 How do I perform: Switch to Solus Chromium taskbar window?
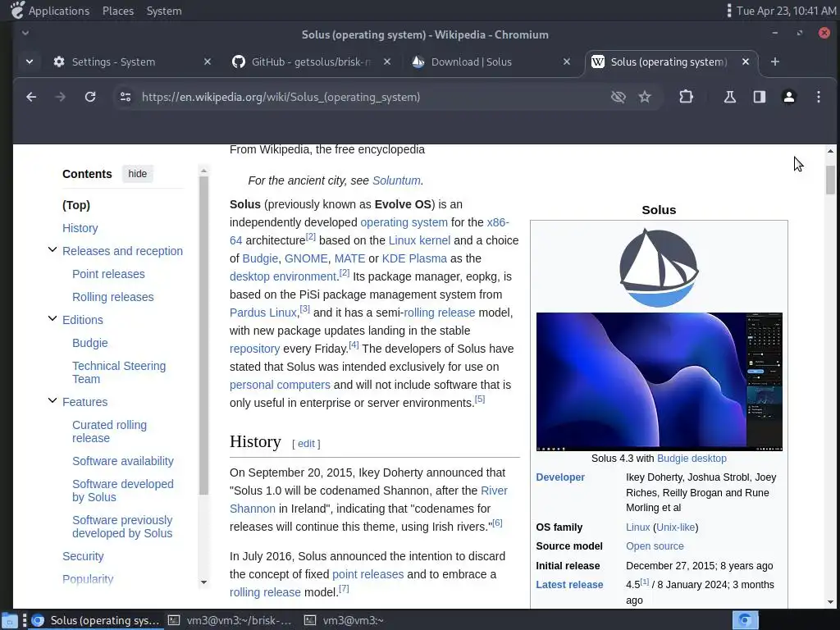(97, 620)
